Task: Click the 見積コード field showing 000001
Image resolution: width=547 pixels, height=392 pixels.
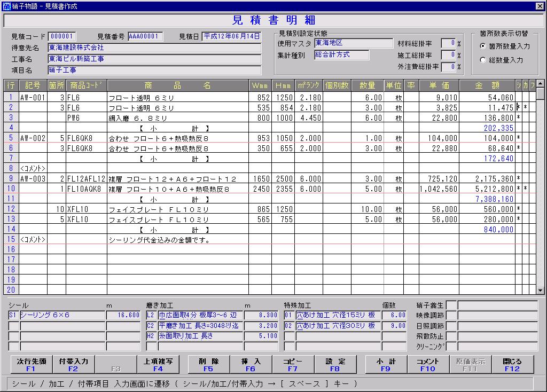Action: point(61,36)
